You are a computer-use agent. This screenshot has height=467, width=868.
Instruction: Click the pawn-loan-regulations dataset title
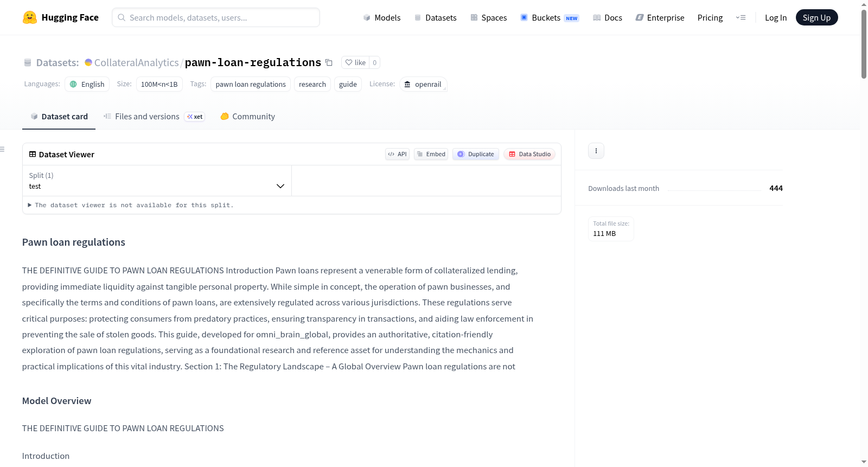pos(253,62)
